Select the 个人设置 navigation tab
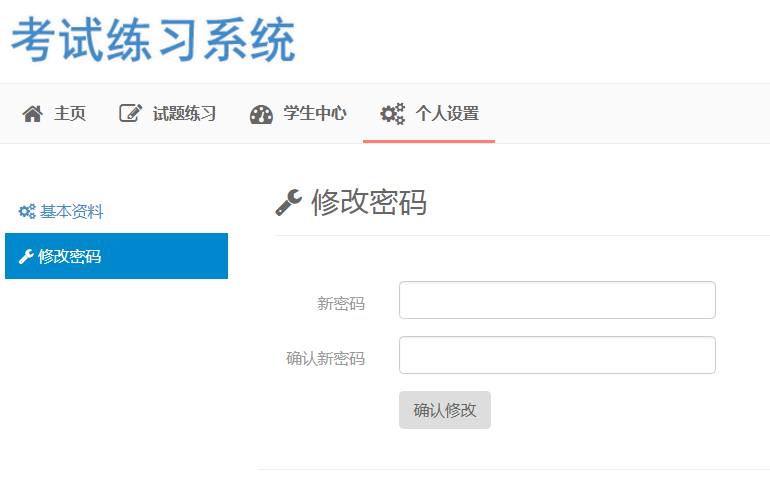 (429, 113)
